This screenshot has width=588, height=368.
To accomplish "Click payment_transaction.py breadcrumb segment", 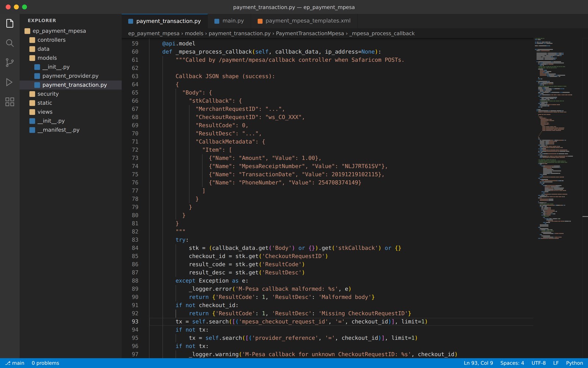I will pyautogui.click(x=240, y=33).
